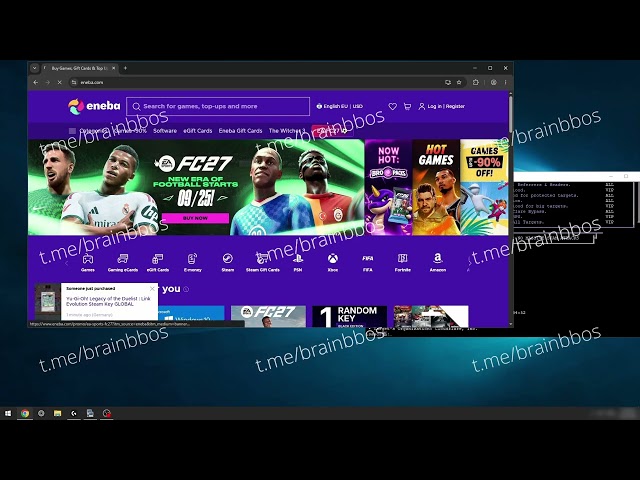640x480 pixels.
Task: Click the search games input field
Action: [x=218, y=107]
